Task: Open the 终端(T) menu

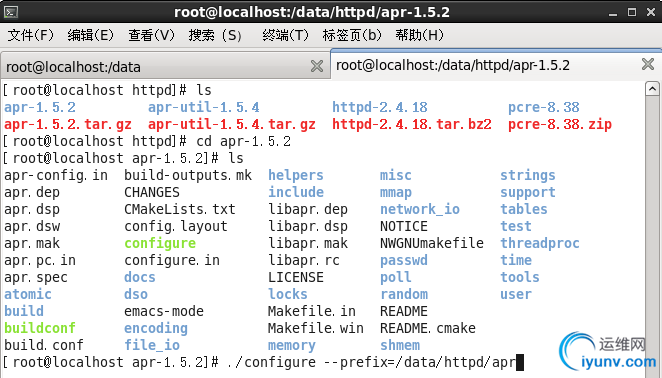Action: pyautogui.click(x=285, y=35)
